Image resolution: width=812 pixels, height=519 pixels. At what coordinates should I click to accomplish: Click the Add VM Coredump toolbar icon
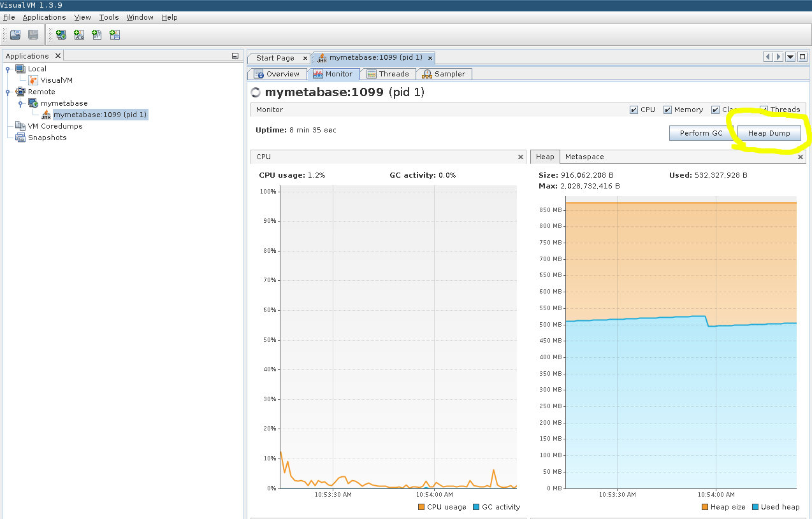[x=97, y=35]
